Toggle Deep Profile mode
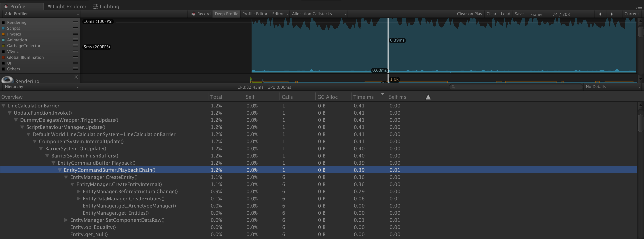Viewport: 644px width, 239px height. (227, 14)
